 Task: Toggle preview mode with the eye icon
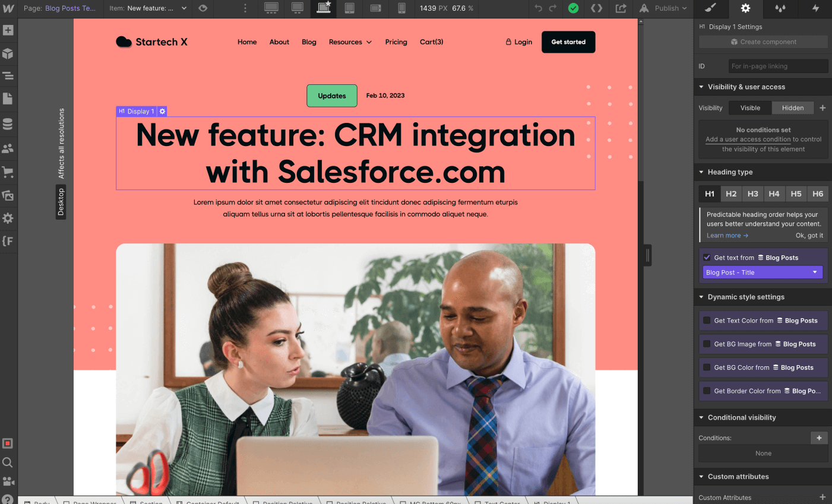point(203,9)
